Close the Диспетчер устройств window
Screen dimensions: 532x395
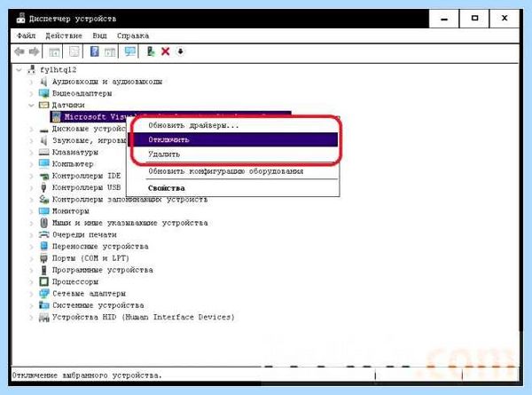(x=505, y=19)
